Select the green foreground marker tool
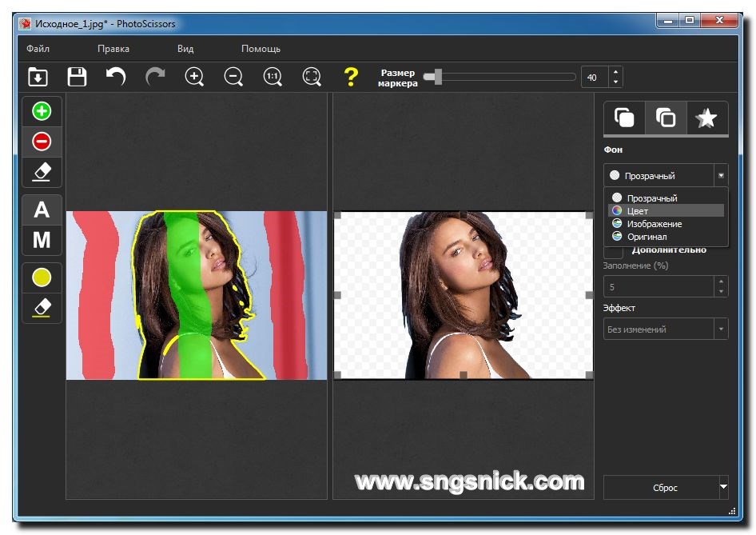The height and width of the screenshot is (535, 756). click(x=42, y=111)
